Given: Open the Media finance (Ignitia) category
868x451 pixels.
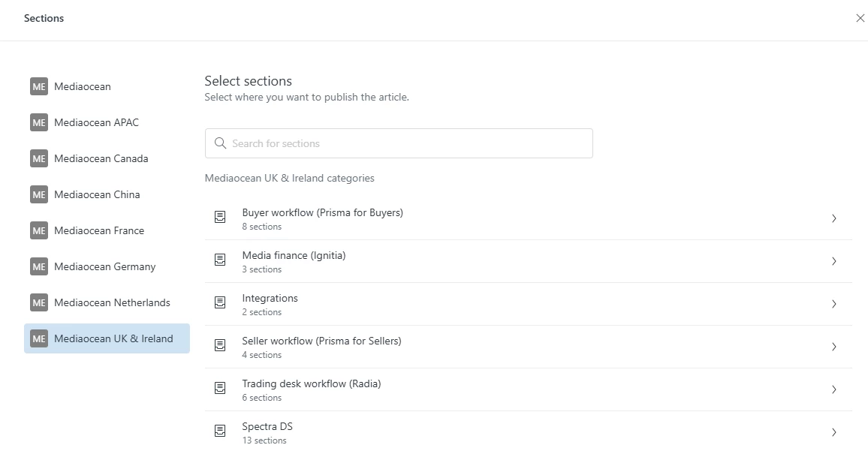Looking at the screenshot, I should coord(294,256).
